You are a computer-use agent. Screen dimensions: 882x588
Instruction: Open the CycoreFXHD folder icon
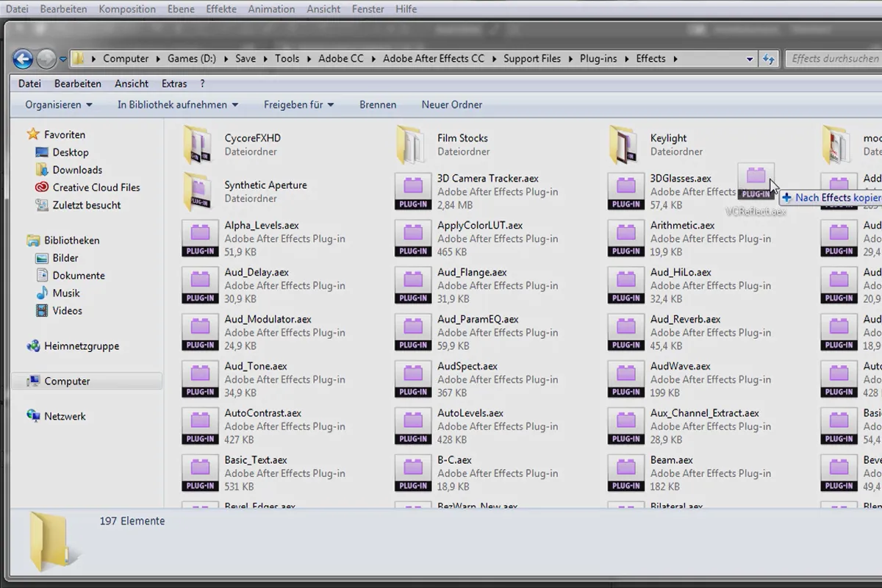[196, 145]
